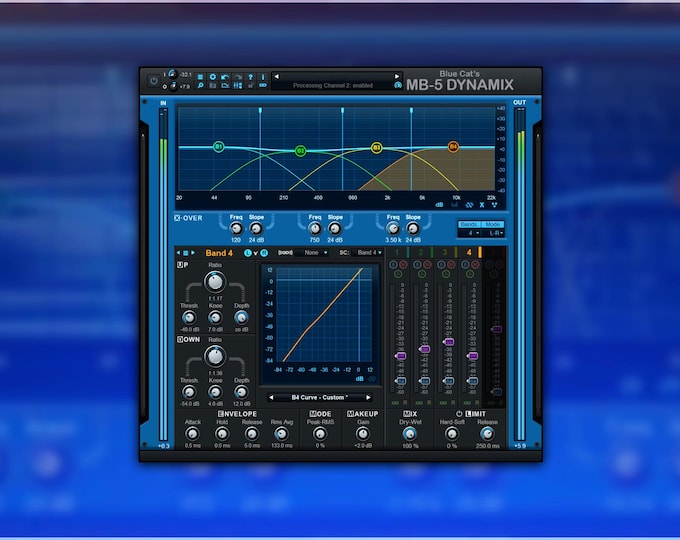Load next preset with right arrow

point(396,76)
